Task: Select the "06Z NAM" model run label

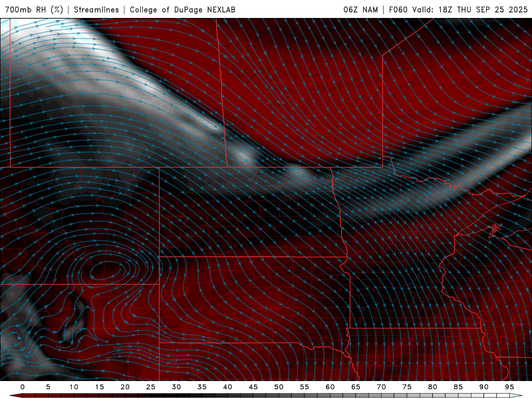Action: click(x=360, y=9)
